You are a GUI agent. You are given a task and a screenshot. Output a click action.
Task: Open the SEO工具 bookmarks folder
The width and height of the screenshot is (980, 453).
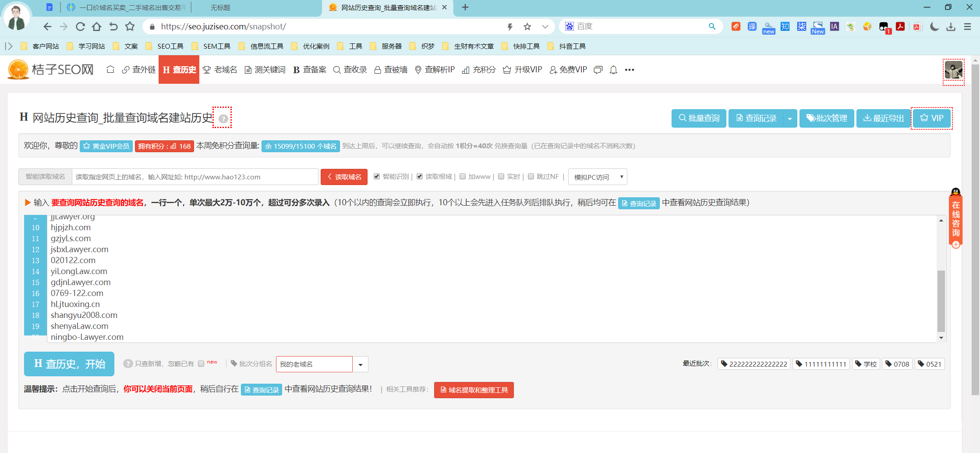pos(170,46)
